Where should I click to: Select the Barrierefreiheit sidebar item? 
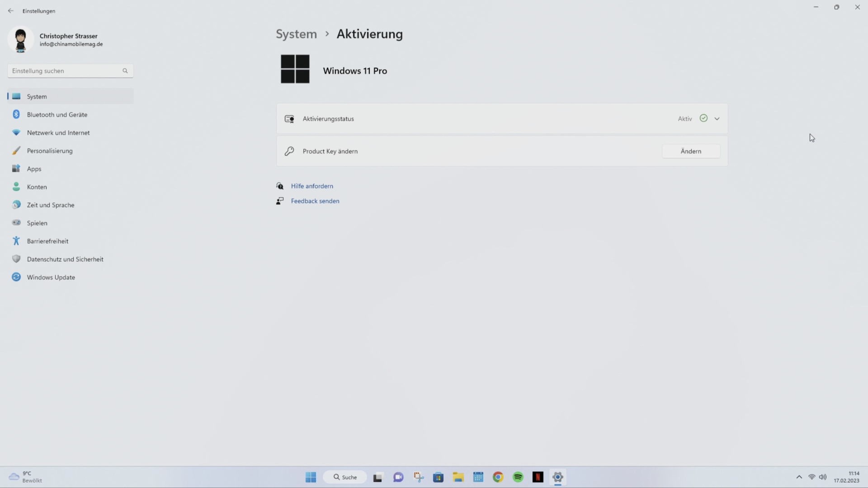pyautogui.click(x=47, y=241)
